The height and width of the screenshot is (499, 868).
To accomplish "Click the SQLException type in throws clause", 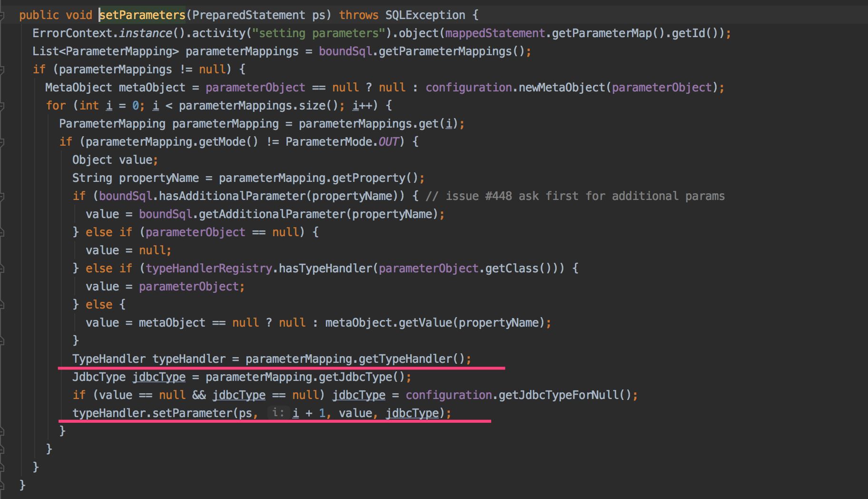I will [x=425, y=15].
